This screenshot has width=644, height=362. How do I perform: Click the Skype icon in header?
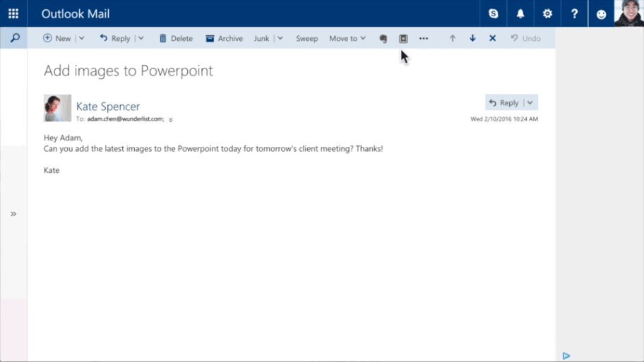493,14
